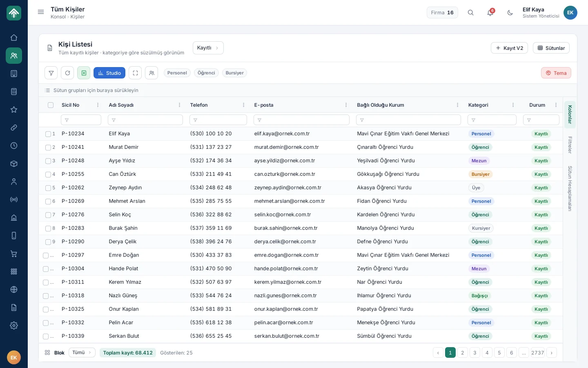Open the home icon in sidebar
Image resolution: width=588 pixels, height=368 pixels.
click(14, 38)
